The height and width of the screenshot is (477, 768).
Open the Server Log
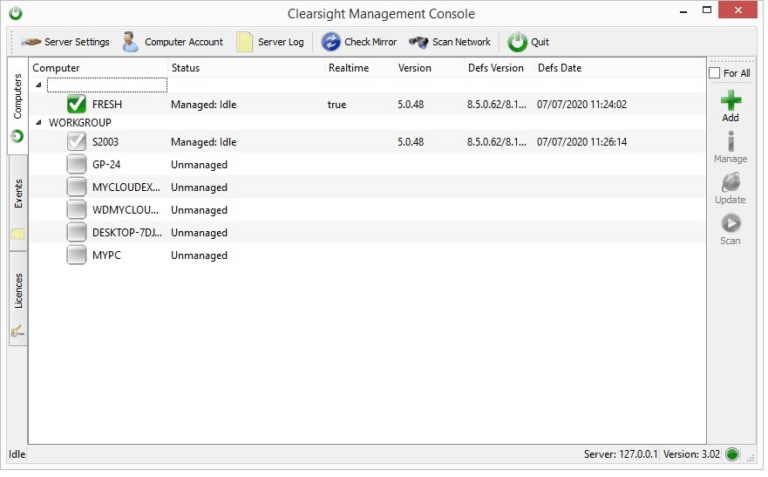pos(271,42)
